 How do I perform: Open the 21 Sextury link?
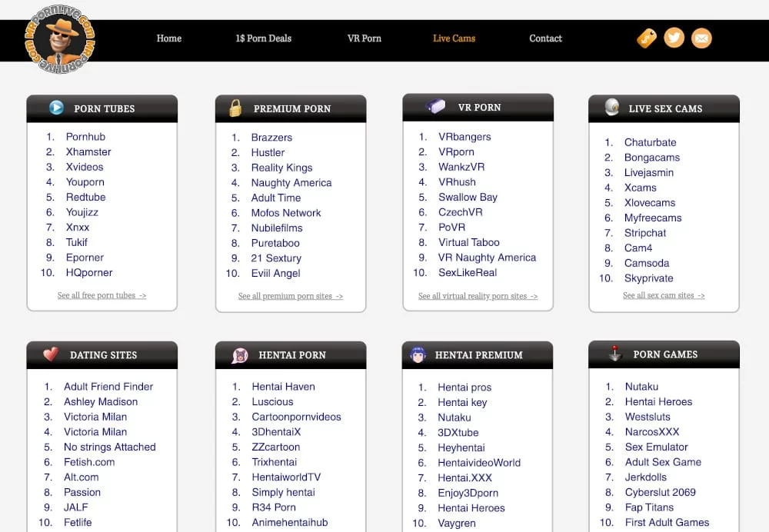276,258
